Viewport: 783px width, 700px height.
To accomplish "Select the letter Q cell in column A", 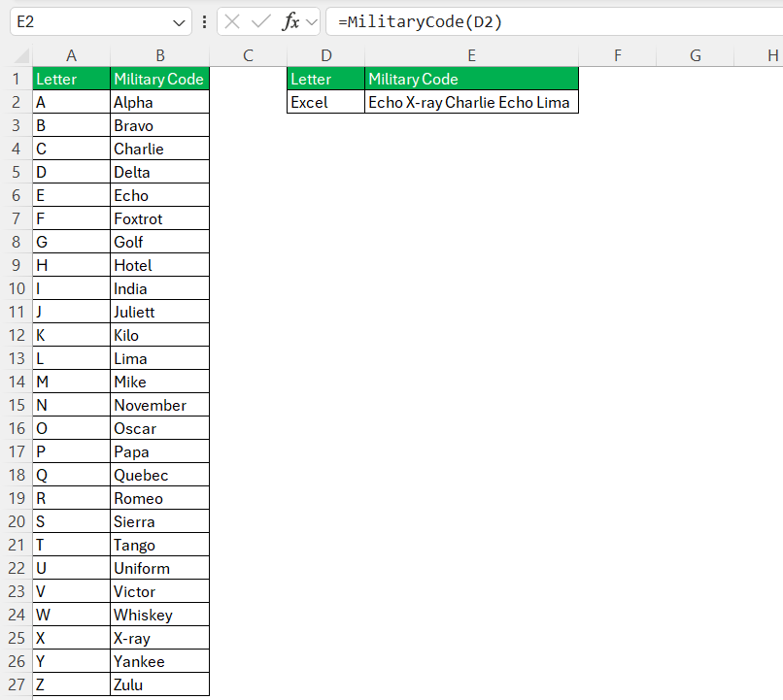I will click(x=72, y=475).
